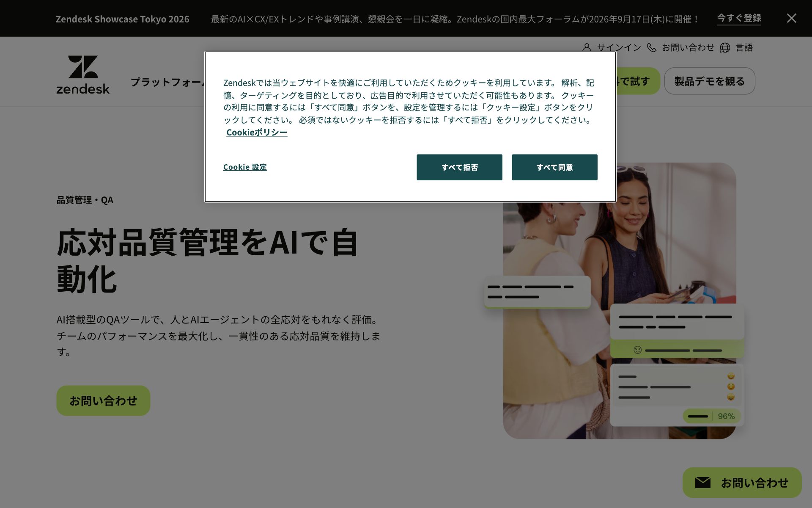812x508 pixels.
Task: Close the Zendesk Showcase Tokyo banner
Action: coord(791,18)
